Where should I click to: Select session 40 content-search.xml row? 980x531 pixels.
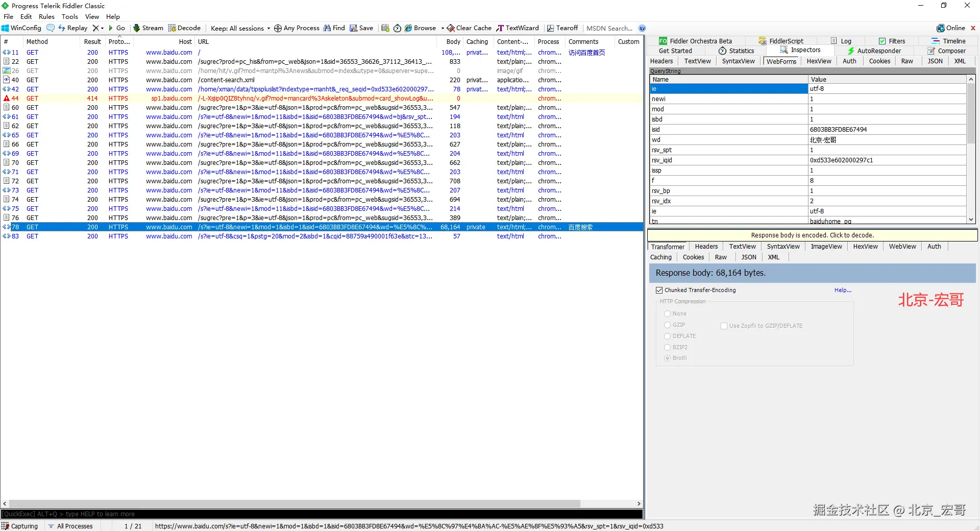(322, 80)
